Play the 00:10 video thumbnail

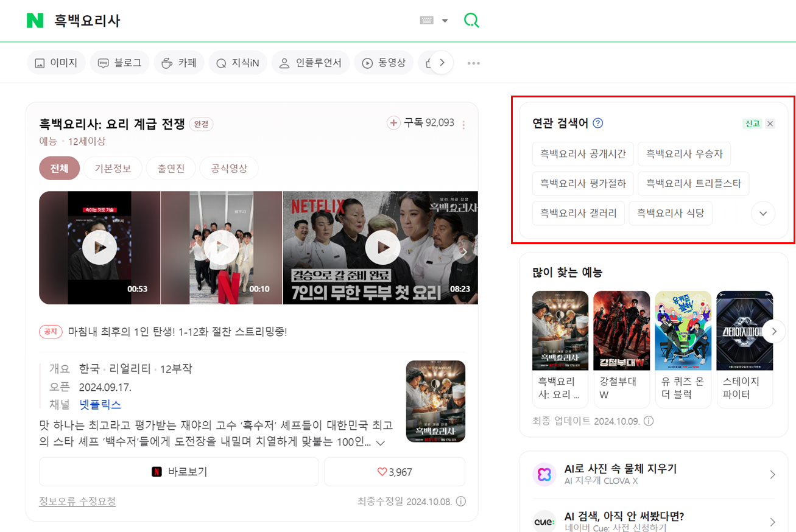point(221,248)
